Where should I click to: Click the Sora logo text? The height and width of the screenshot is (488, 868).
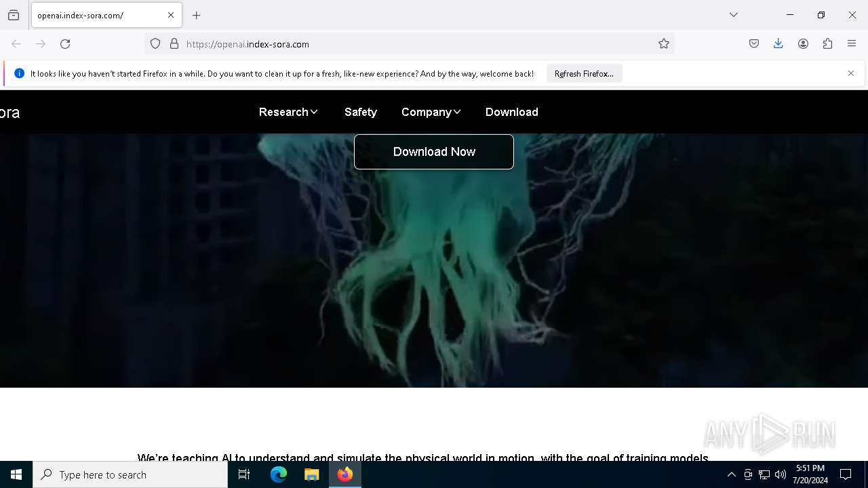point(9,113)
